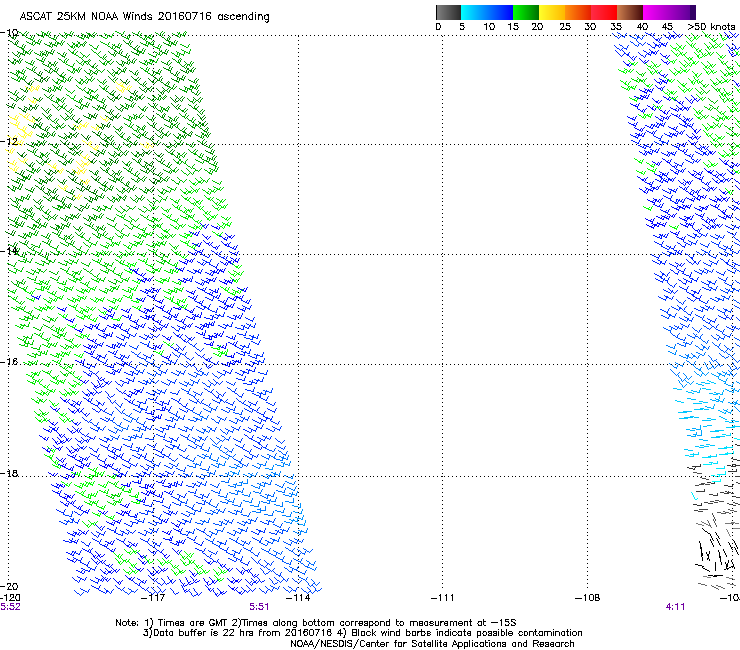Viewport: 740px width, 650px height.
Task: Click the red 30-35 knots legend segment
Action: pyautogui.click(x=604, y=12)
